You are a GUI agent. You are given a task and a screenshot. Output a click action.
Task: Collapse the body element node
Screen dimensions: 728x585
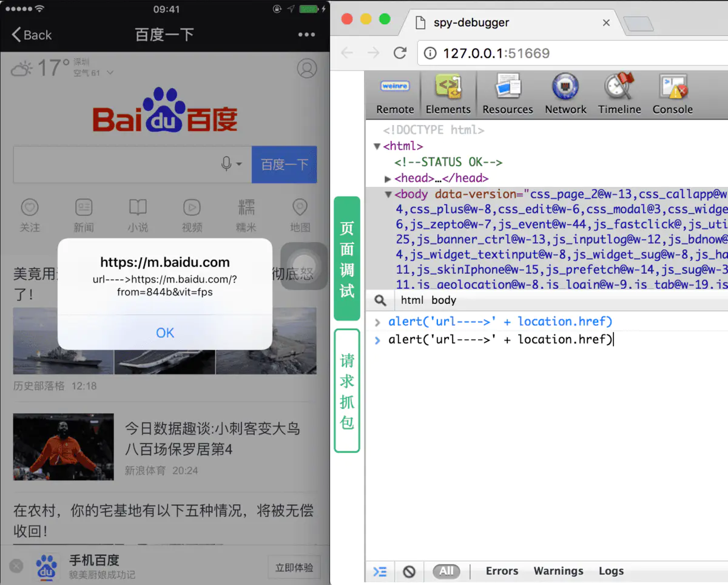[388, 195]
